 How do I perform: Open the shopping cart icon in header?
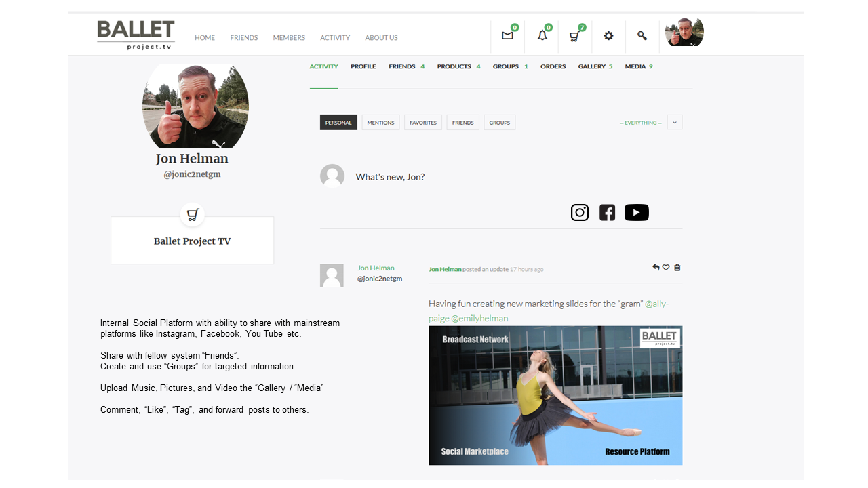tap(575, 36)
